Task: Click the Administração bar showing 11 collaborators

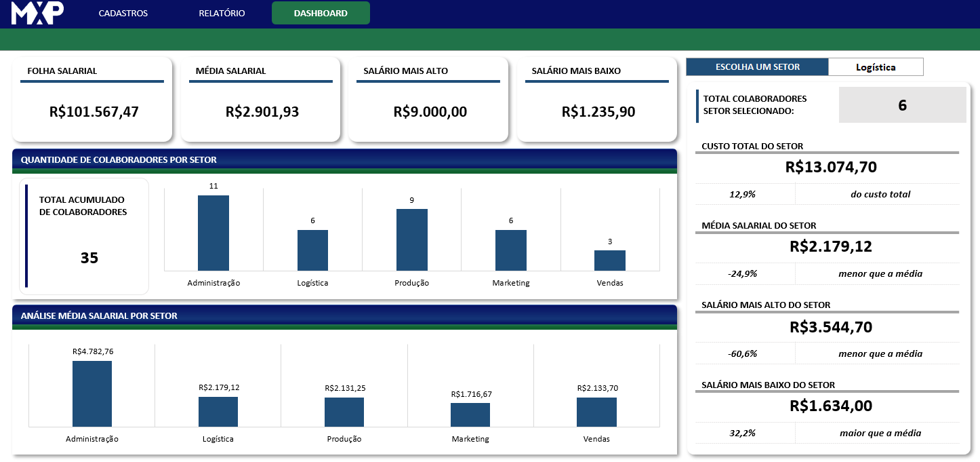Action: pos(213,233)
